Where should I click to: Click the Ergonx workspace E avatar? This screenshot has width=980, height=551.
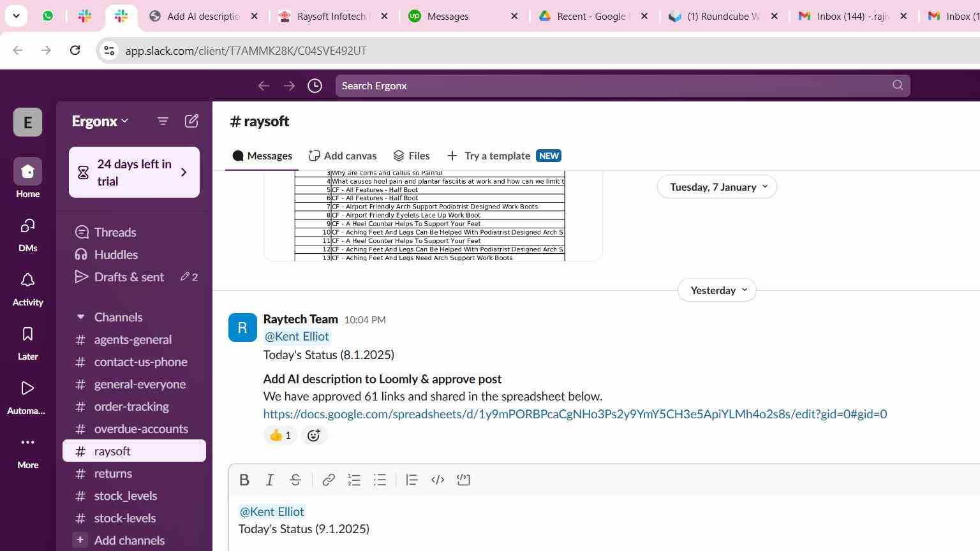[x=27, y=122]
